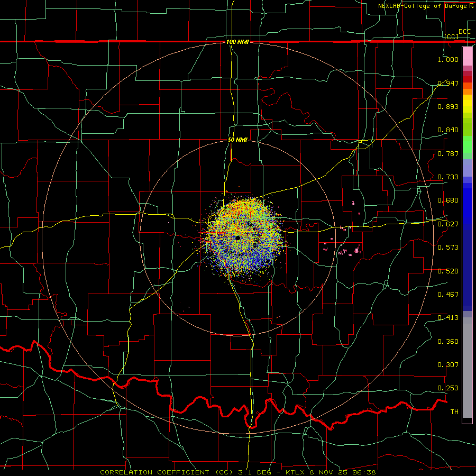476x476 pixels.
Task: Click the 0.840 scale value
Action: pyautogui.click(x=448, y=130)
